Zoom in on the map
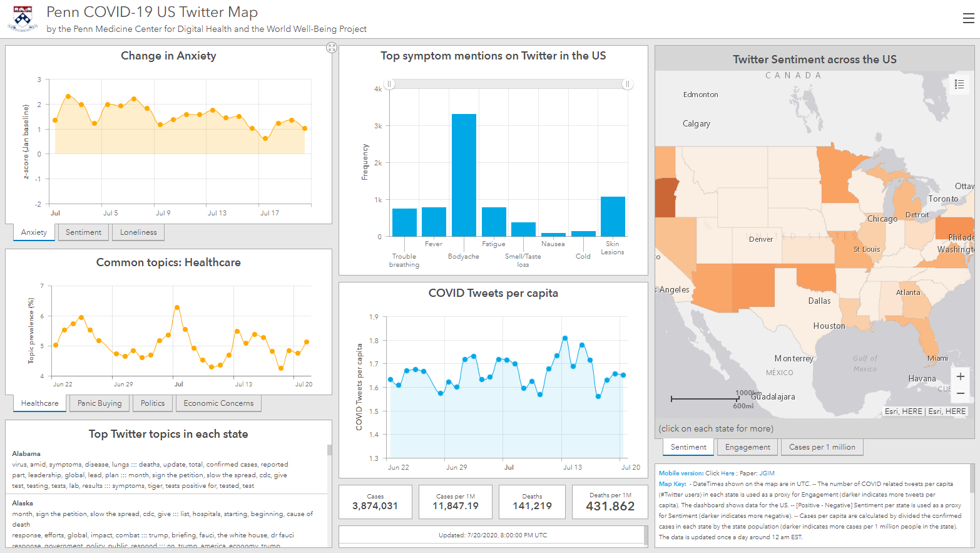 tap(961, 376)
